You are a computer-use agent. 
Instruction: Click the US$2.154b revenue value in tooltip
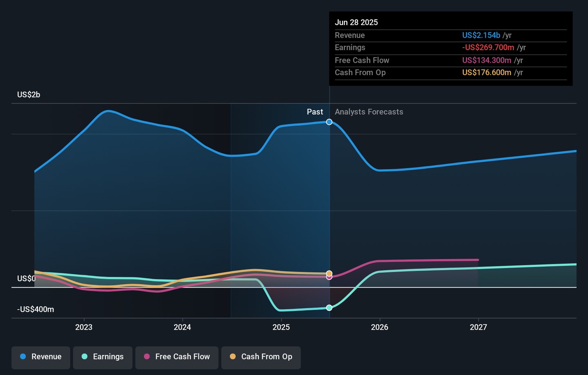(481, 36)
